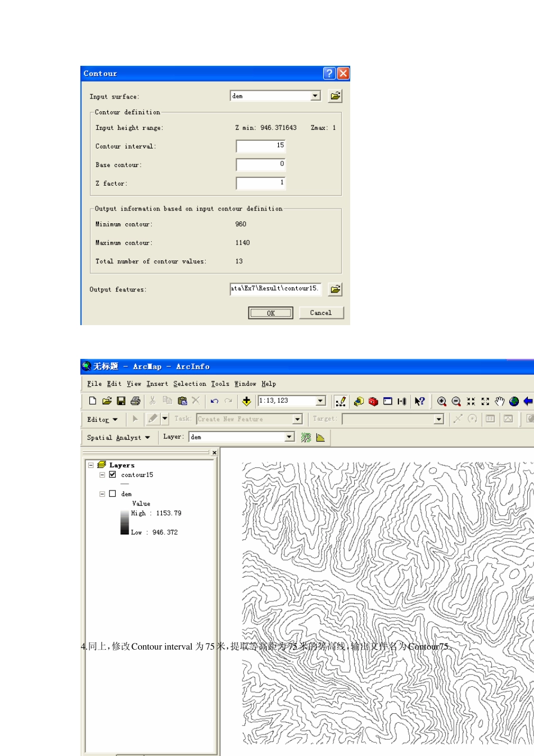This screenshot has width=534, height=756.
Task: Open the red ArcToolbox icon
Action: (x=373, y=401)
